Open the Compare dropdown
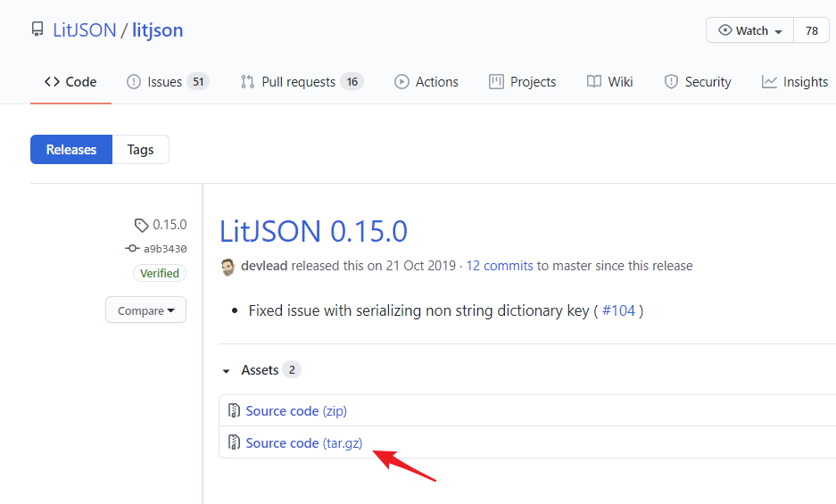Image resolution: width=836 pixels, height=504 pixels. [145, 310]
